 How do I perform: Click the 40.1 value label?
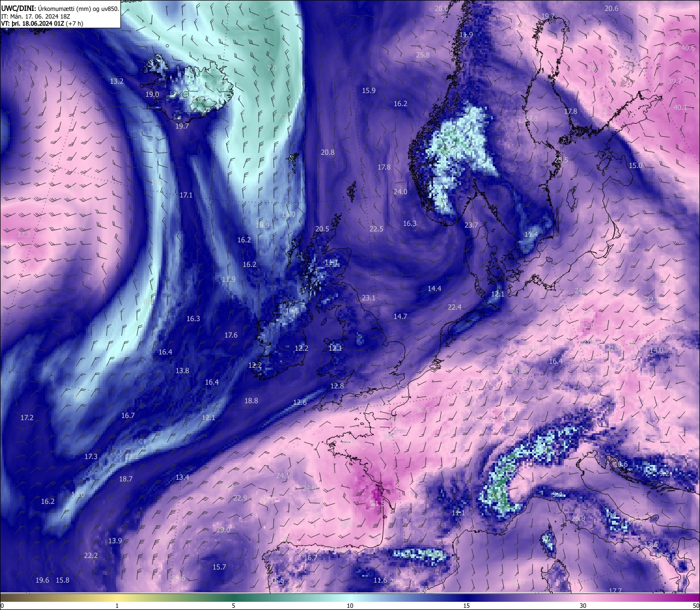tap(680, 107)
